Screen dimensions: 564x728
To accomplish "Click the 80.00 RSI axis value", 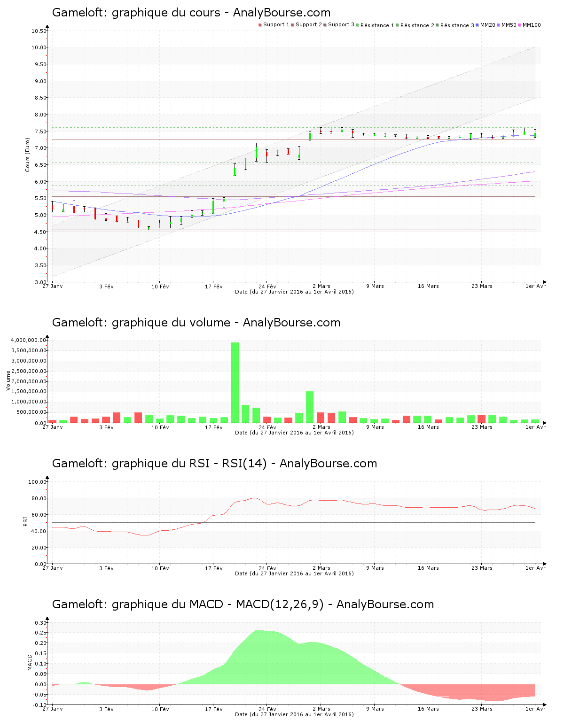I will click(39, 498).
